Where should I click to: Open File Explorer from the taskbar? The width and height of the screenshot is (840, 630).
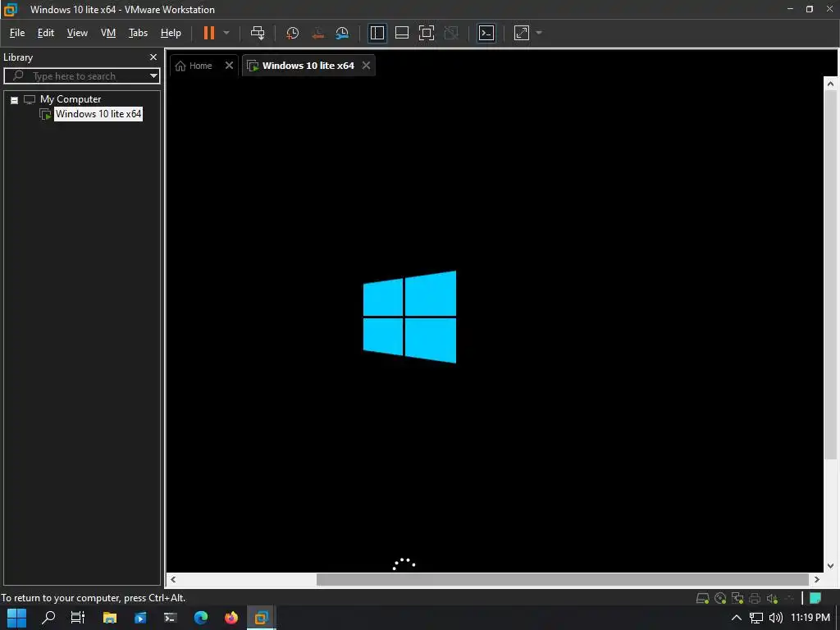pos(110,618)
